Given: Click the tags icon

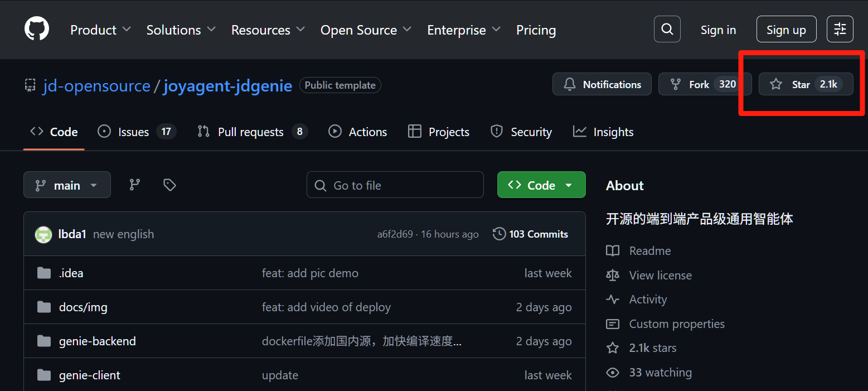Looking at the screenshot, I should point(169,185).
